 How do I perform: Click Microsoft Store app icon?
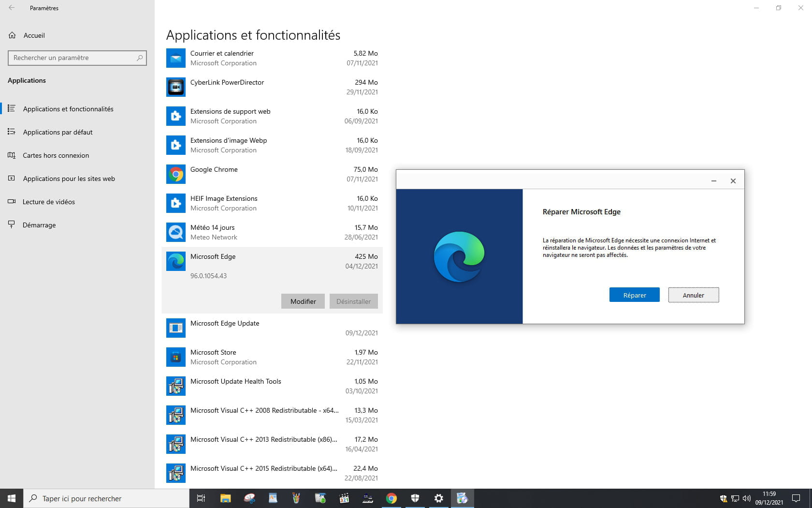176,357
